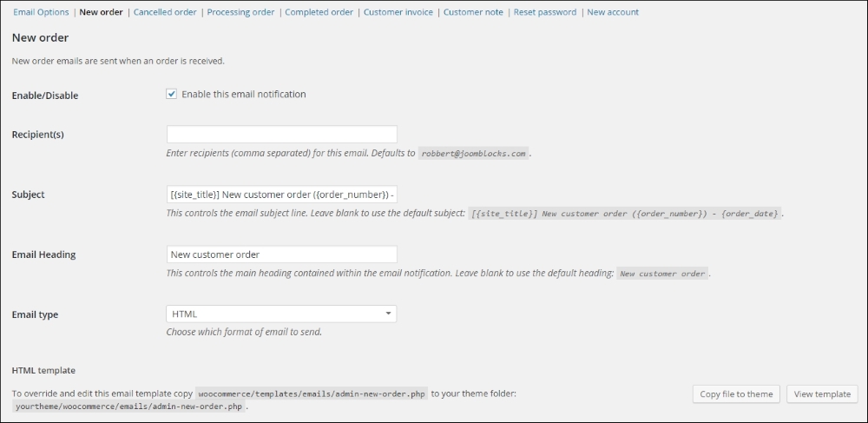Click the View template button
The height and width of the screenshot is (423, 868).
pyautogui.click(x=822, y=394)
